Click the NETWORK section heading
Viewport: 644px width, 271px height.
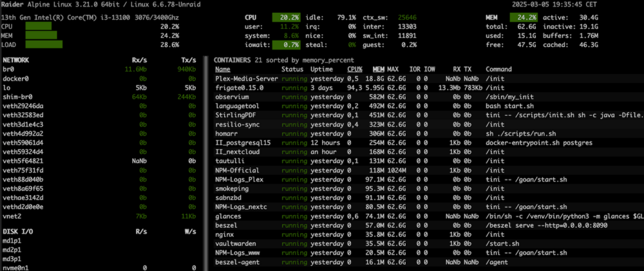pos(15,60)
